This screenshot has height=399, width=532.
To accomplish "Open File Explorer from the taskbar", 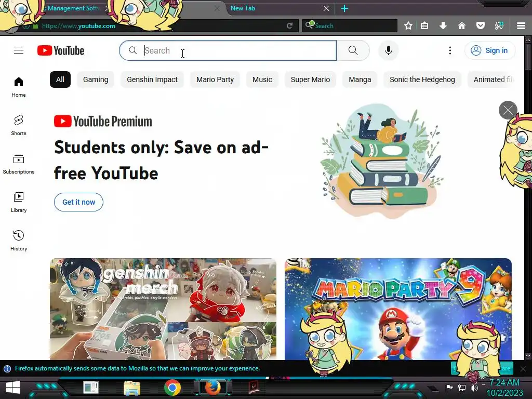I will 132,388.
